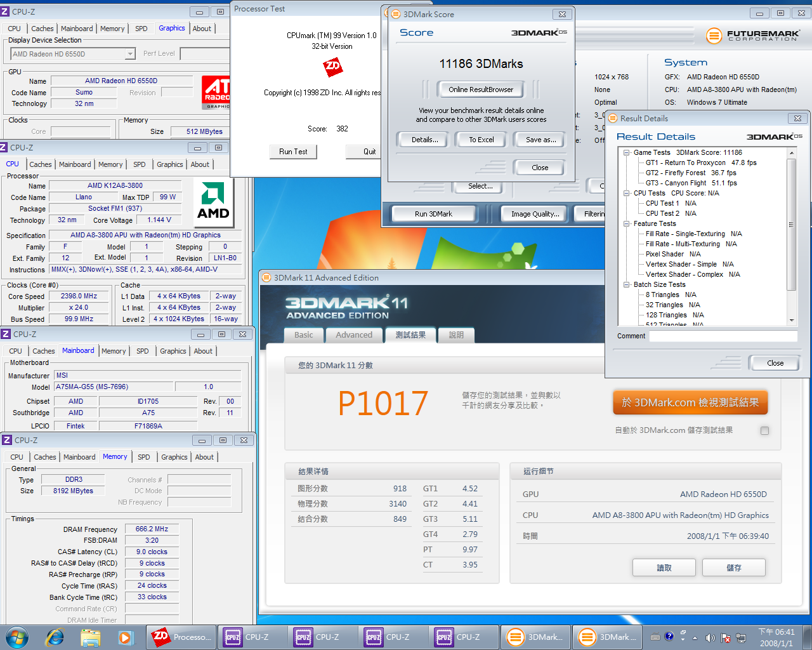812x650 pixels.
Task: Click the red ZD logo in Processor Test
Action: pos(332,66)
